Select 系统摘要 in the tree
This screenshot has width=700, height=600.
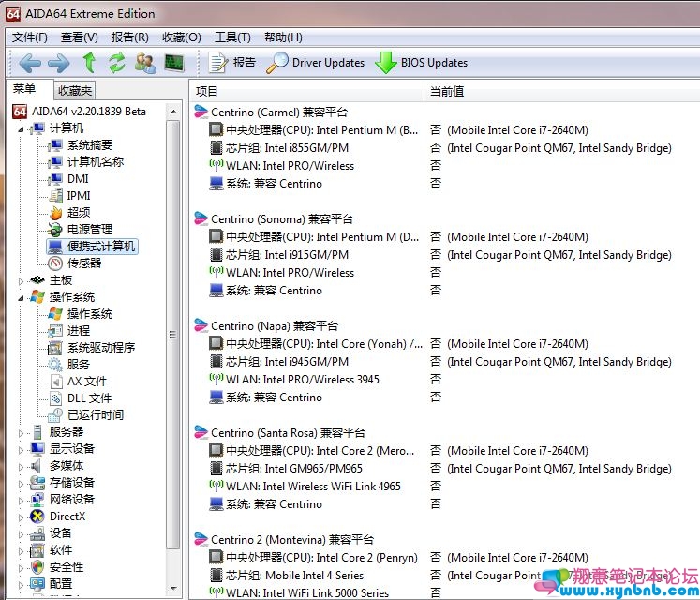click(x=90, y=145)
